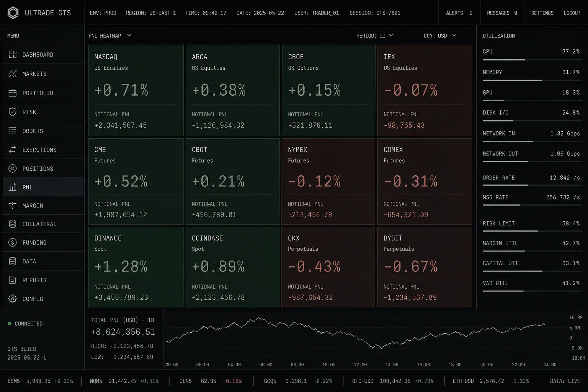Open the Dashboard menu item
Screen dimensions: 588x392
point(43,54)
